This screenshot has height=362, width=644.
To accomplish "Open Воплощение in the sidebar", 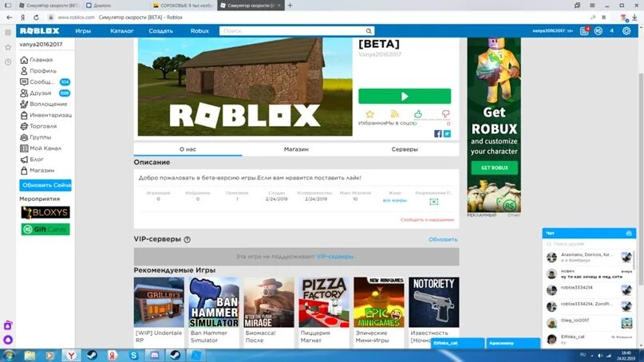I will [44, 104].
